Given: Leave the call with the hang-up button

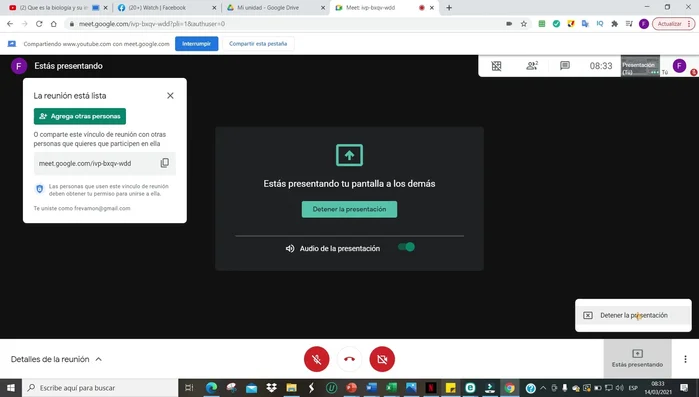Looking at the screenshot, I should pos(350,359).
